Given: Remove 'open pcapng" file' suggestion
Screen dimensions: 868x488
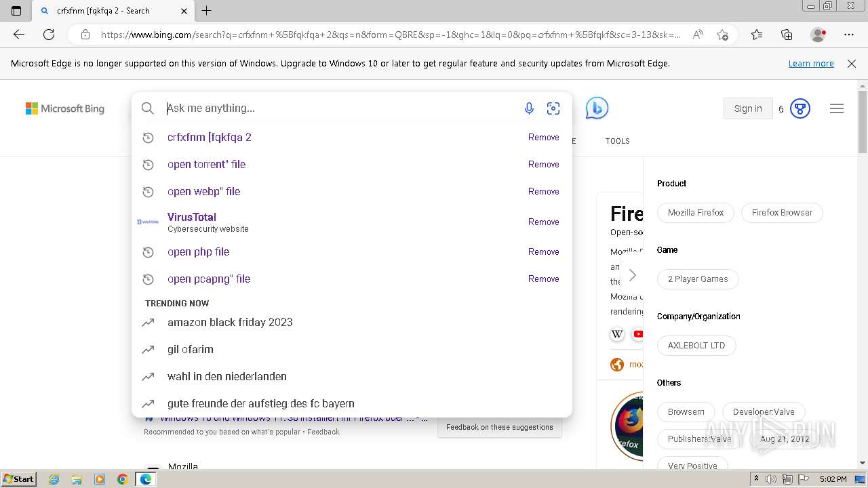Looking at the screenshot, I should [544, 279].
